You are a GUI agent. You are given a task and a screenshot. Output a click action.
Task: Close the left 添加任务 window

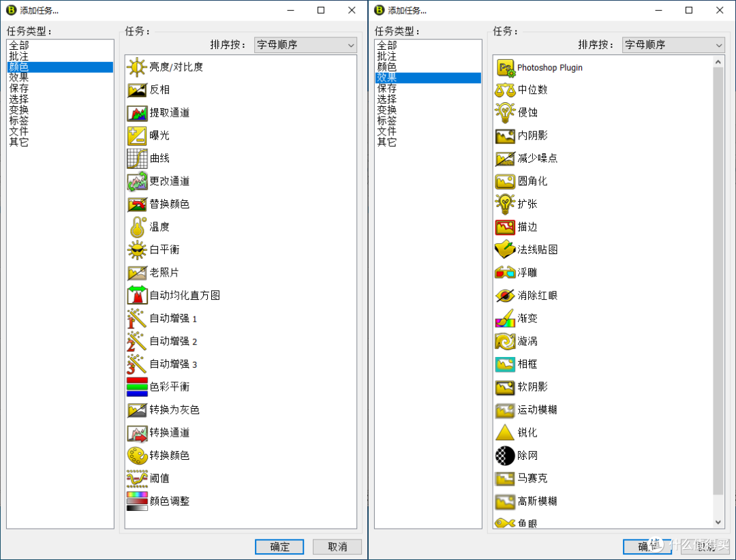[352, 10]
